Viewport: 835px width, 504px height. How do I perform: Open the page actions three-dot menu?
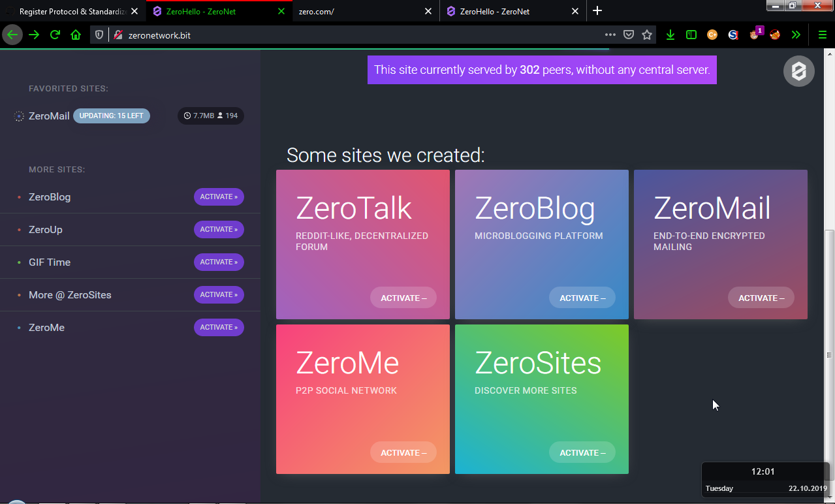coord(609,34)
